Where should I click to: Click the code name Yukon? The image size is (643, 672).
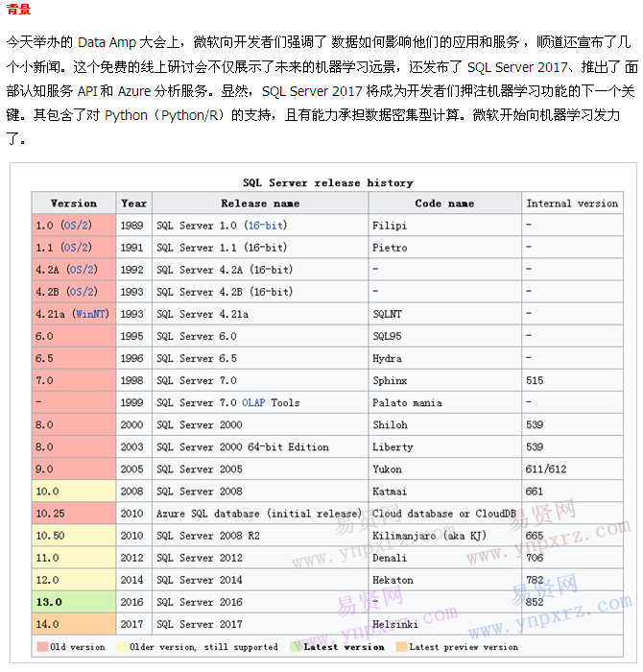pyautogui.click(x=388, y=469)
